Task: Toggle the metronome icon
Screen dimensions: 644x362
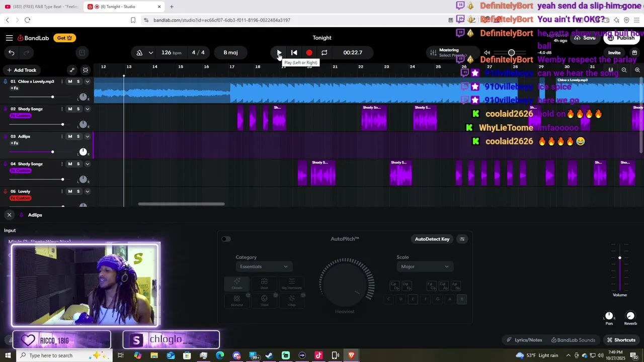Action: pos(139,53)
